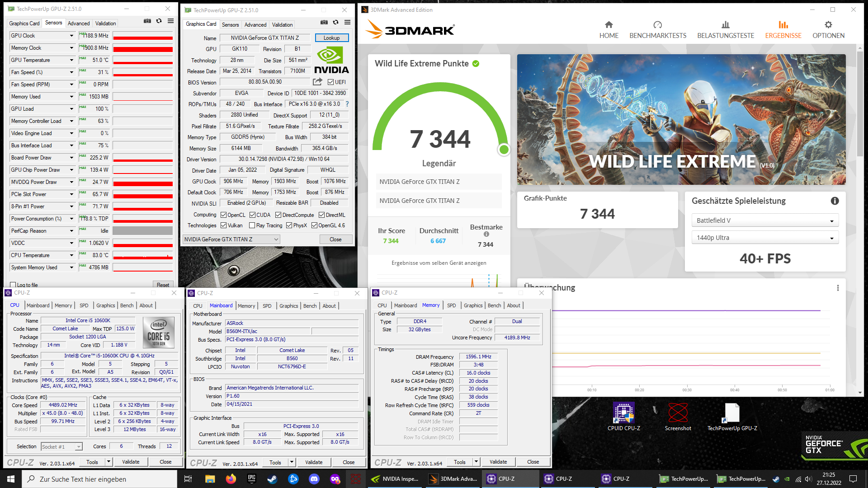Viewport: 868px width, 488px height.
Task: Open BELASTUNGSTESTE in 3DMark navigation
Action: [x=726, y=30]
